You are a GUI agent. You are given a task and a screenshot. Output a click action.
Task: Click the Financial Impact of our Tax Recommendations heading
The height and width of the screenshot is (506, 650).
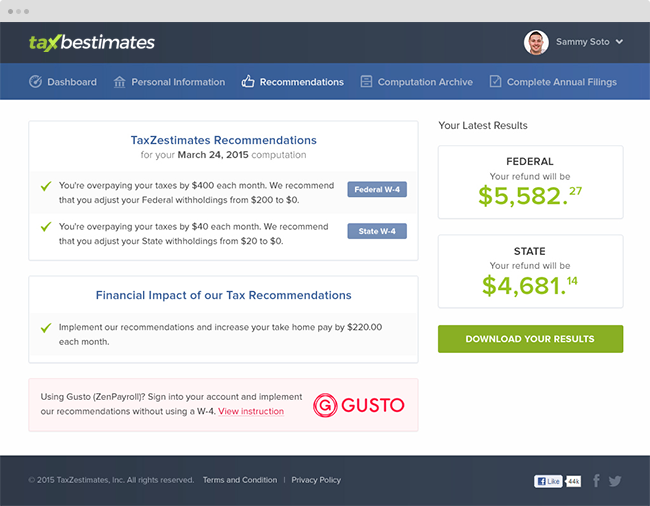(223, 295)
